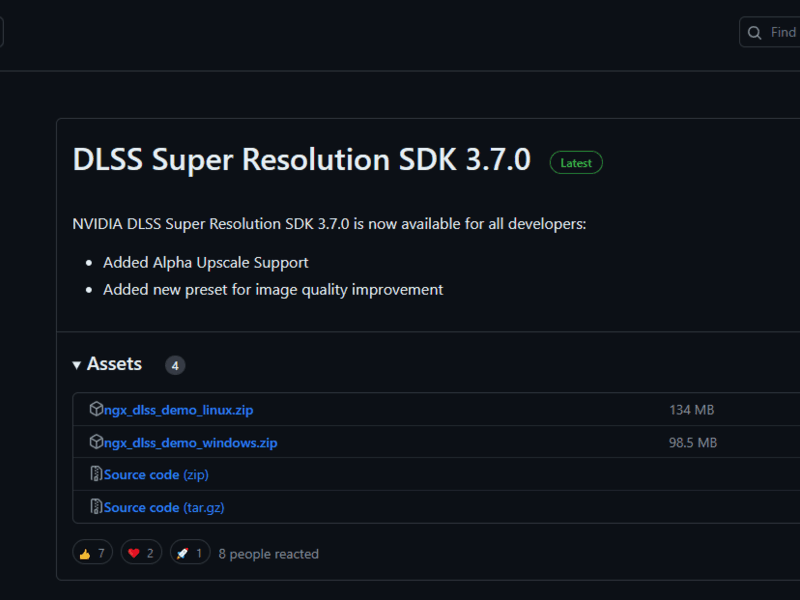The image size is (800, 600).
Task: Collapse the Assets disclosure triangle
Action: (77, 365)
